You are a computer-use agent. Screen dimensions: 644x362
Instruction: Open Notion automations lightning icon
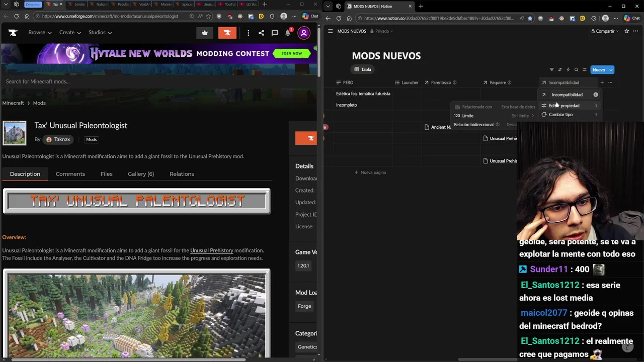568,70
